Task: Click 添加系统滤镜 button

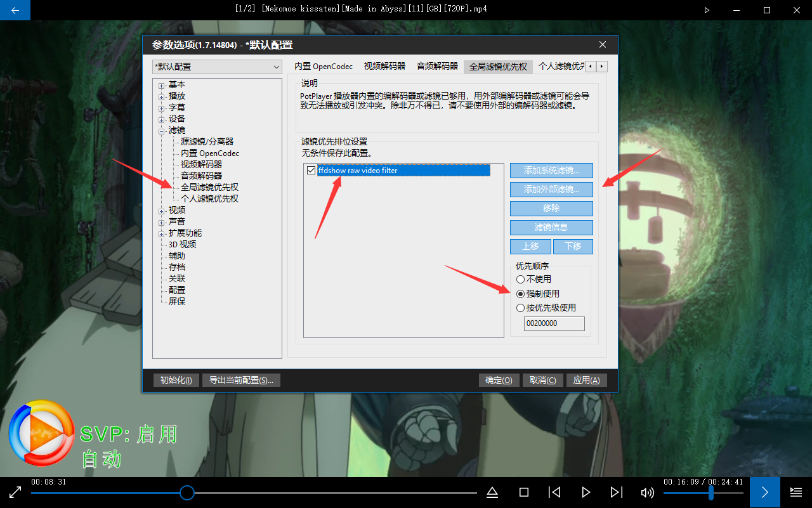Action: coord(551,170)
